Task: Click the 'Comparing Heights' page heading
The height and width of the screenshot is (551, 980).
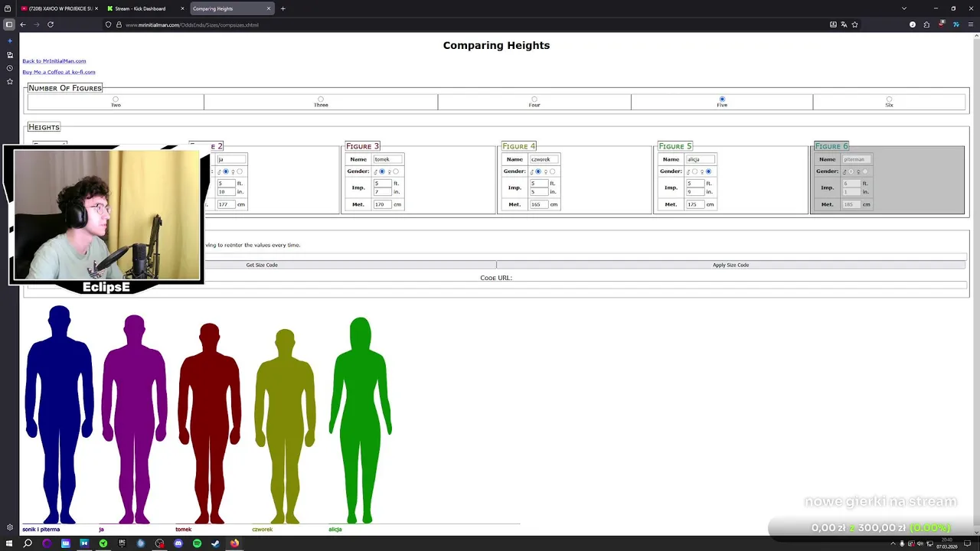Action: [x=496, y=45]
